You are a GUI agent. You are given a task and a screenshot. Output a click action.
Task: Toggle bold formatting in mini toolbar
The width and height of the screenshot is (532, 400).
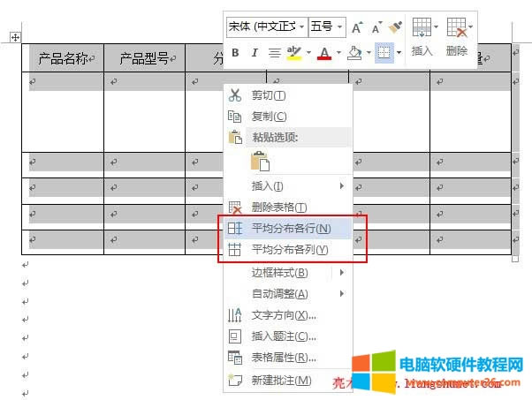click(x=235, y=53)
